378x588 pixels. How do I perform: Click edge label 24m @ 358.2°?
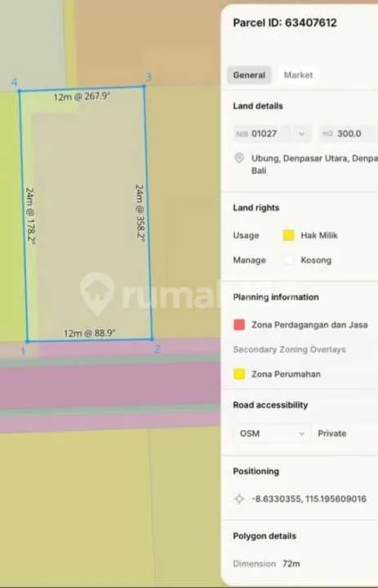pyautogui.click(x=140, y=212)
